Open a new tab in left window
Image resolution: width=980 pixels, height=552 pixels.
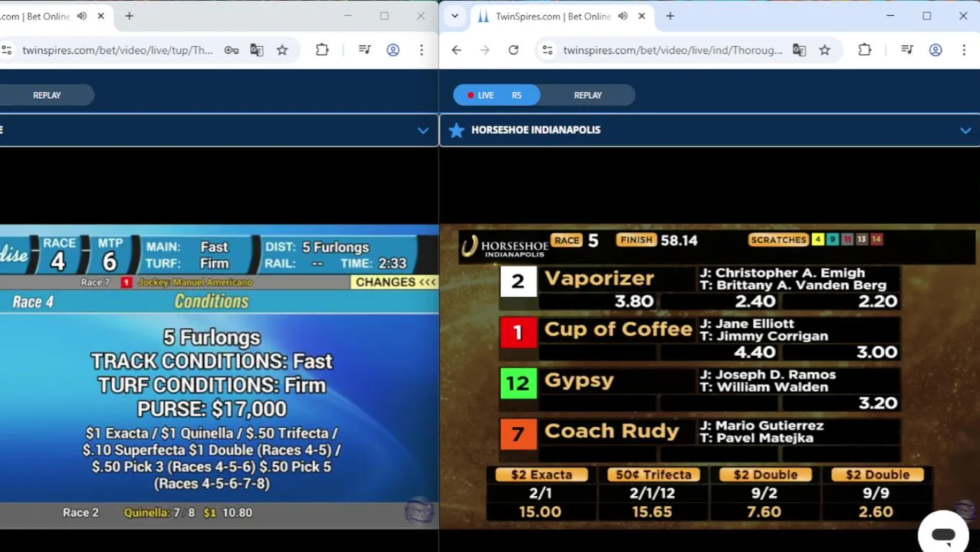point(129,16)
